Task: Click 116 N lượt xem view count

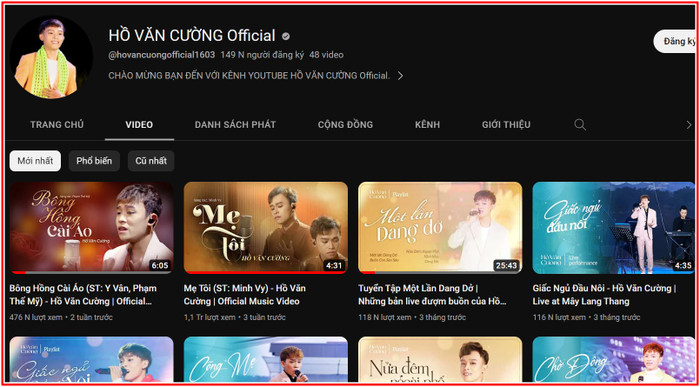Action: pyautogui.click(x=559, y=317)
